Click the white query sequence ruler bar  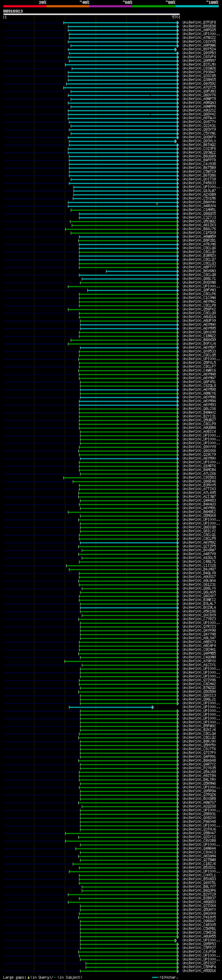coord(92,15)
